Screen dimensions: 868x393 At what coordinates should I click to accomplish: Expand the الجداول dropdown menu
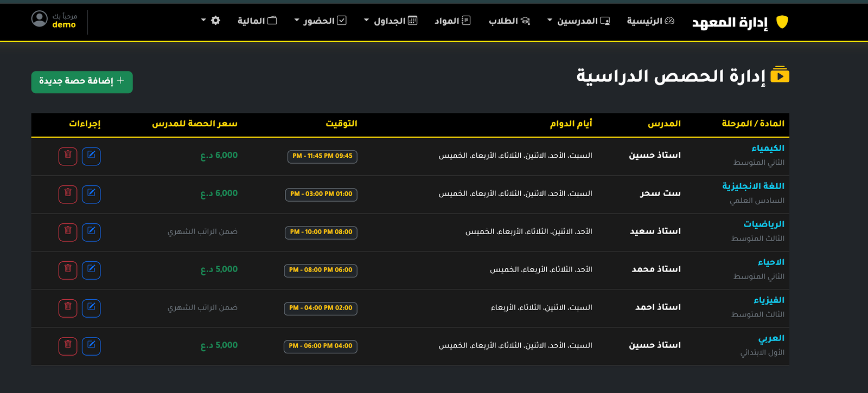click(390, 21)
